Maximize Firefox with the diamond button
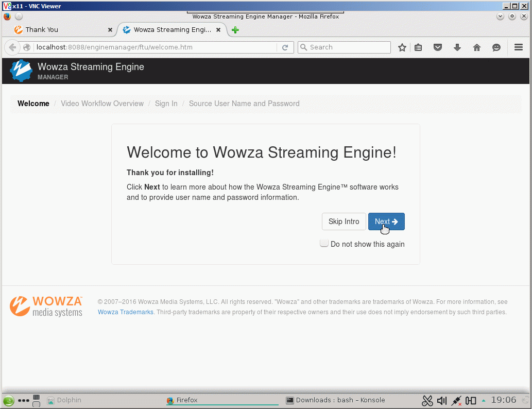This screenshot has width=532, height=409. point(512,16)
